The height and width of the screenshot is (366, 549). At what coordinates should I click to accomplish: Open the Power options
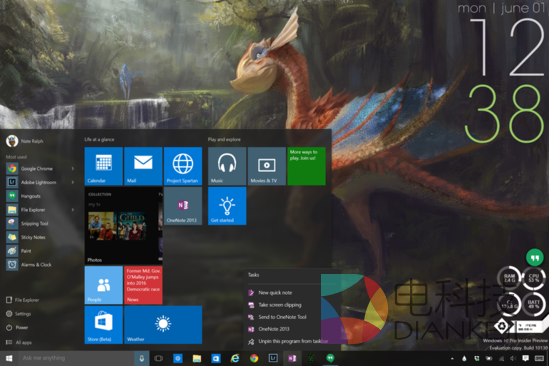pos(17,327)
